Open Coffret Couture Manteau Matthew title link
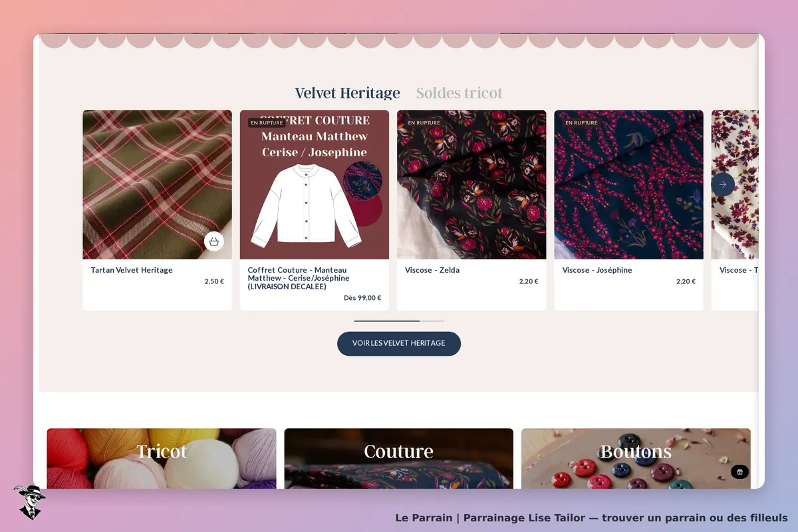The height and width of the screenshot is (532, 798). 299,279
